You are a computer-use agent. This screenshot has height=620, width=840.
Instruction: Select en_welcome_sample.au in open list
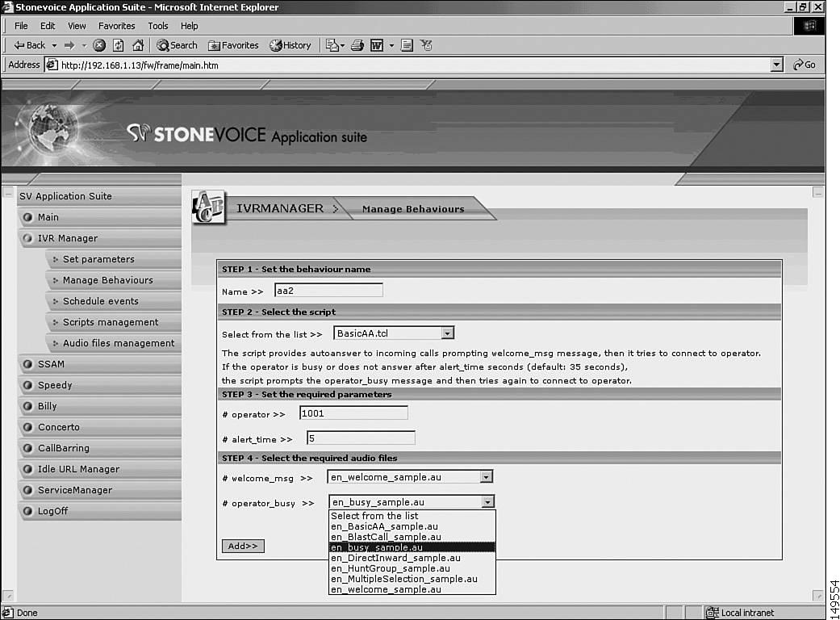412,589
